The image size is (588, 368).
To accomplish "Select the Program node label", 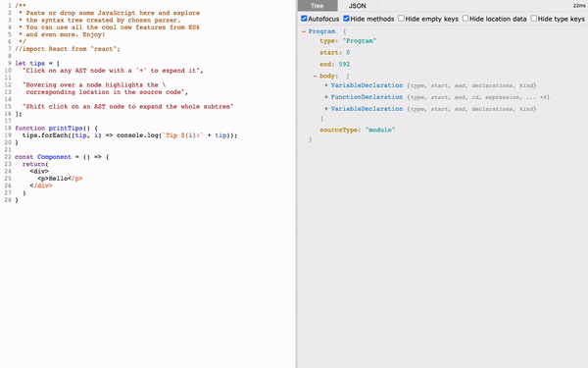I will click(x=321, y=31).
